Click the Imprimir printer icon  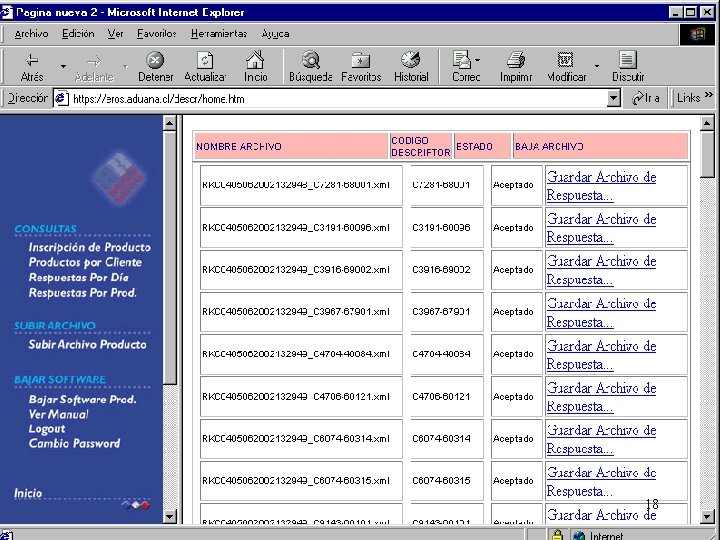click(x=516, y=60)
